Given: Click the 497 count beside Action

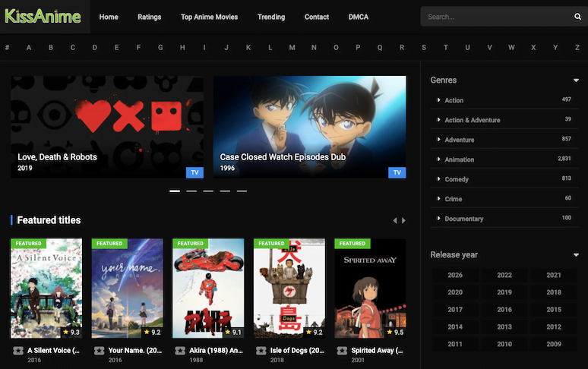Looking at the screenshot, I should (566, 99).
